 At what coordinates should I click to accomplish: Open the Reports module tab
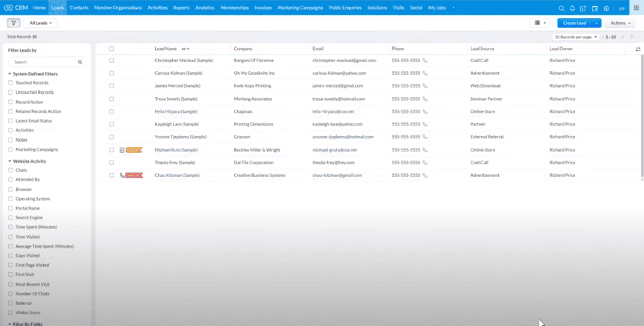click(x=181, y=8)
